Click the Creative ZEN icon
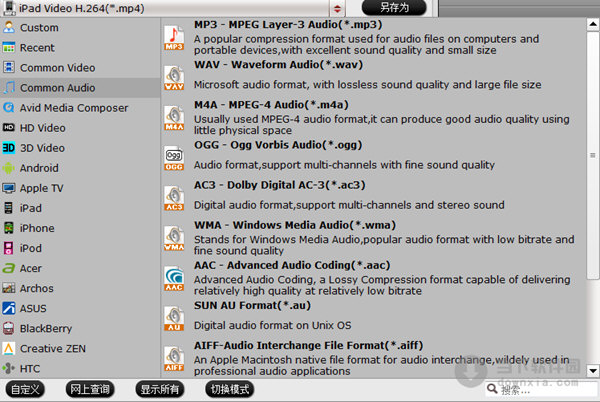Viewport: 600px width, 402px height. click(8, 348)
